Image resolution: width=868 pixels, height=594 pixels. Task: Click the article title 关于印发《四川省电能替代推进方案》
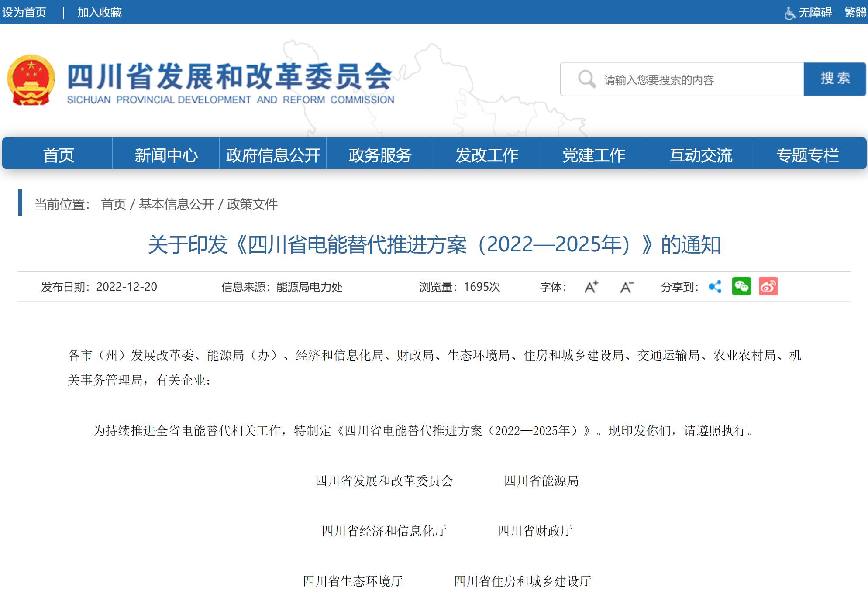pyautogui.click(x=434, y=244)
